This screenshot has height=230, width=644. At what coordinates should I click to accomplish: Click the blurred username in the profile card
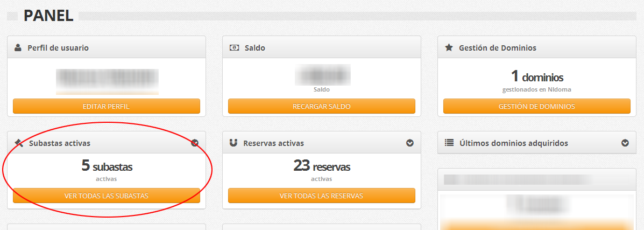tap(107, 79)
